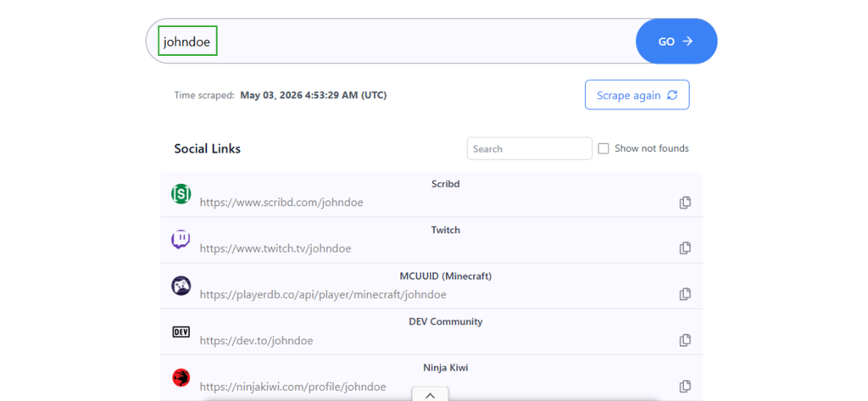
Task: Click the Ninja Kiwi site name
Action: [446, 368]
